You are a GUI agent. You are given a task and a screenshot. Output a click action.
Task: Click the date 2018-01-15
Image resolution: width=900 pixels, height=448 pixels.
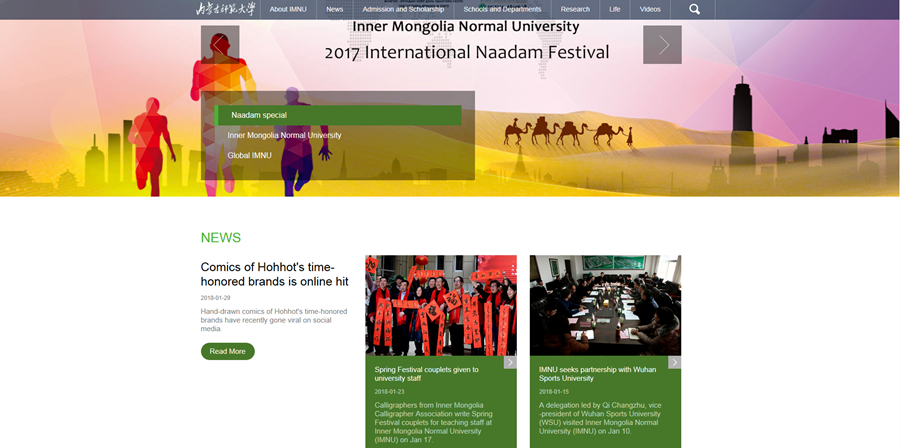click(x=554, y=392)
